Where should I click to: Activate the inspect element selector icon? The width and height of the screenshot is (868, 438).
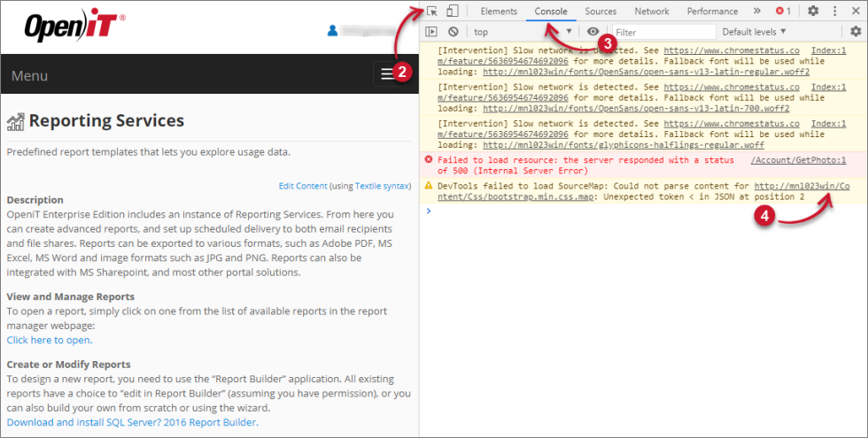click(432, 11)
